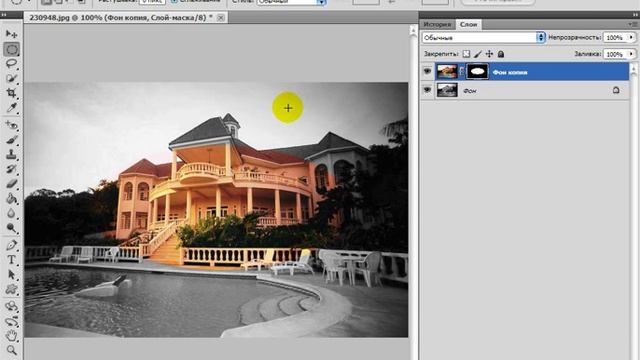Select the Фон layer thumbnail
This screenshot has width=640, height=360.
(x=447, y=90)
